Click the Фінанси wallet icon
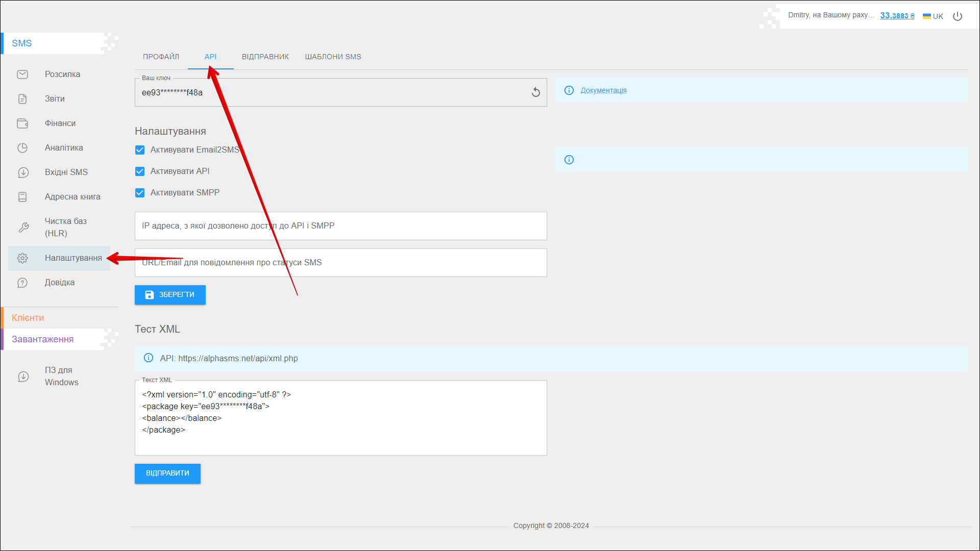The image size is (980, 551). click(x=22, y=123)
